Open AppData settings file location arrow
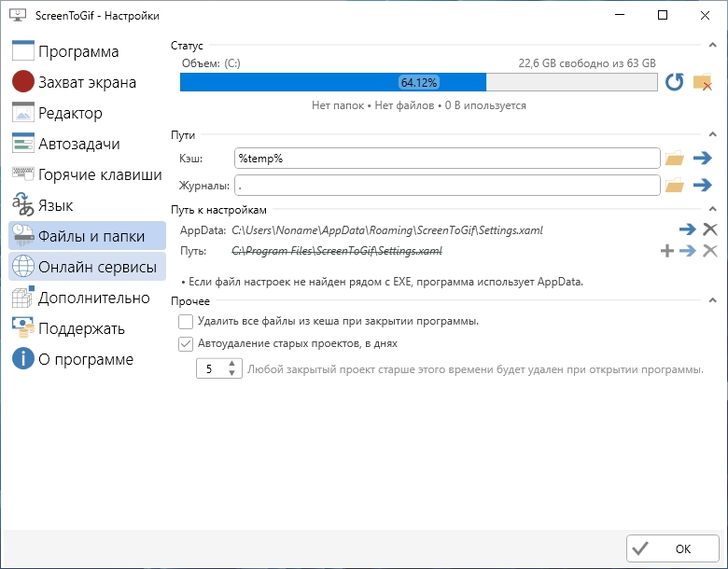The height and width of the screenshot is (569, 728). 688,229
